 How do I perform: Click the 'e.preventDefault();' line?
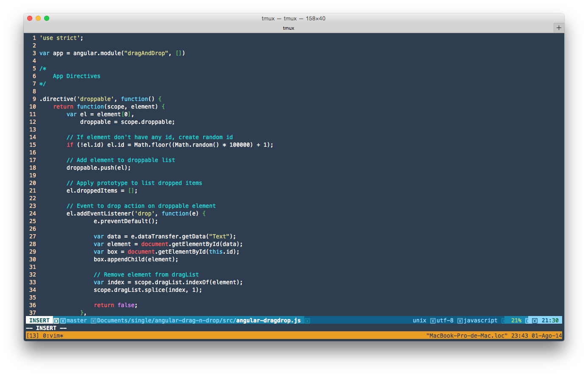[126, 221]
